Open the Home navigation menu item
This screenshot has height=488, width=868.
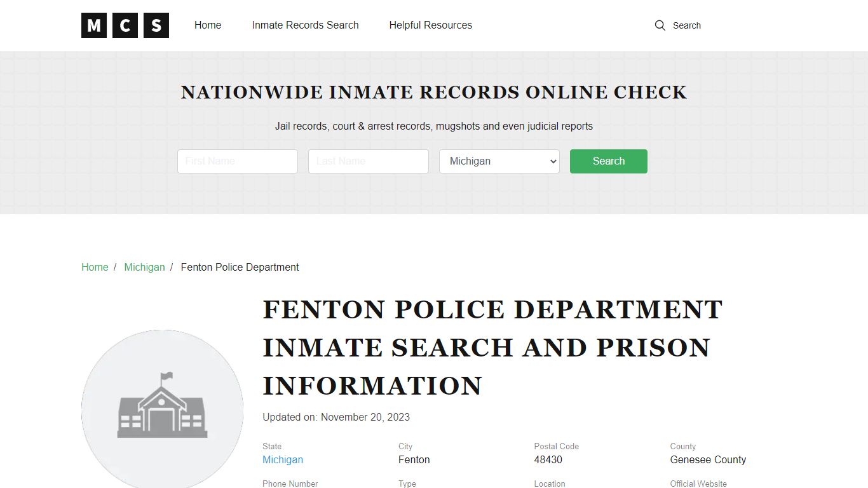[x=208, y=25]
